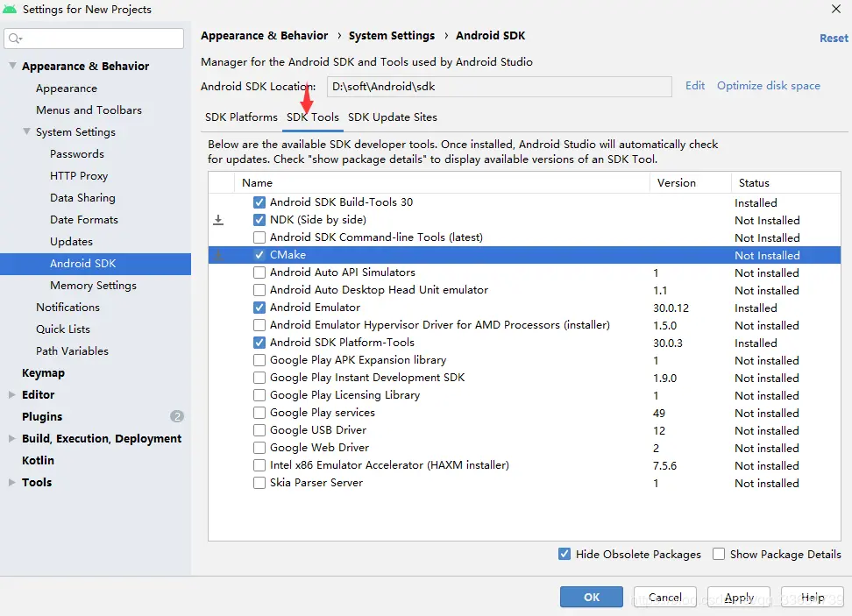Switch to the SDK Platforms tab
Viewport: 852px width, 616px height.
[241, 117]
